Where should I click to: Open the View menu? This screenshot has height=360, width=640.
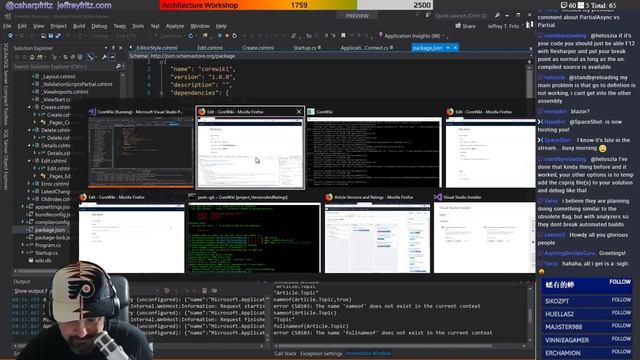(38, 26)
